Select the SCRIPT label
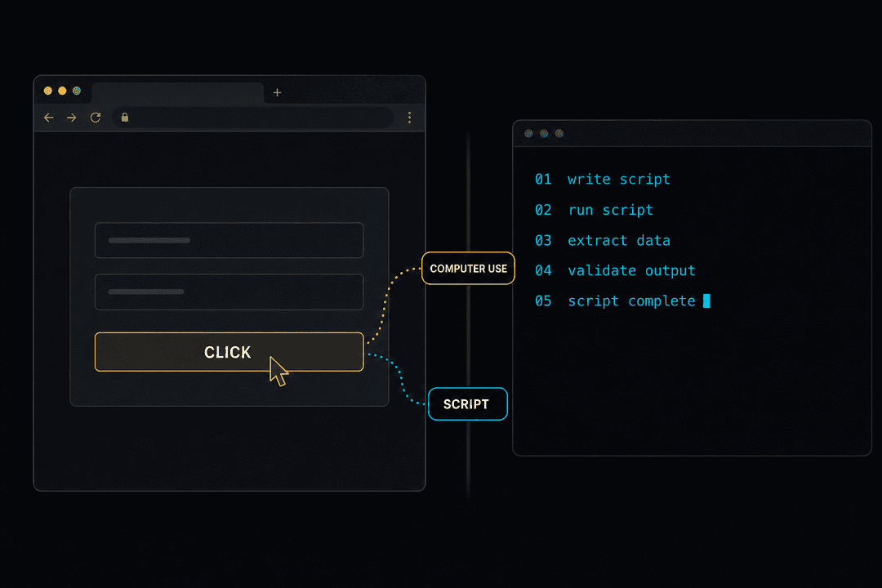The height and width of the screenshot is (588, 882). tap(467, 404)
